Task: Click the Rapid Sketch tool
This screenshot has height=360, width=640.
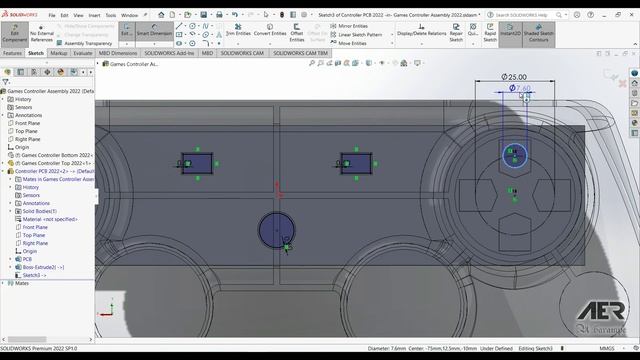Action: pyautogui.click(x=490, y=33)
